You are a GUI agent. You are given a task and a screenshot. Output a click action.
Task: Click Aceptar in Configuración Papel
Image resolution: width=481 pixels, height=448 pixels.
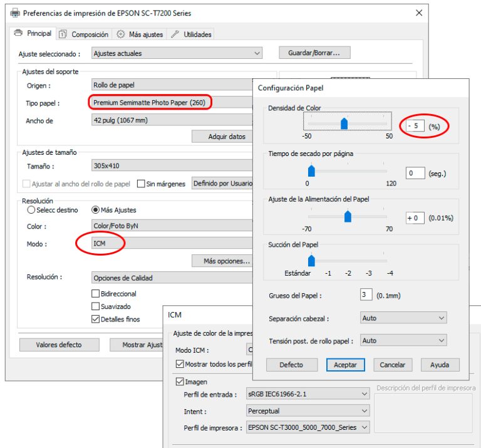(346, 365)
